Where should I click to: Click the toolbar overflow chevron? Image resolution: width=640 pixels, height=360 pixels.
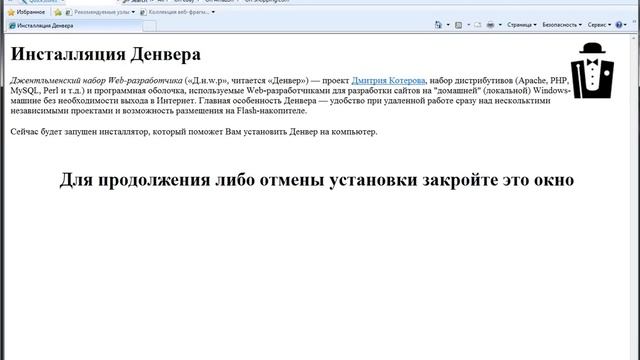(x=635, y=22)
